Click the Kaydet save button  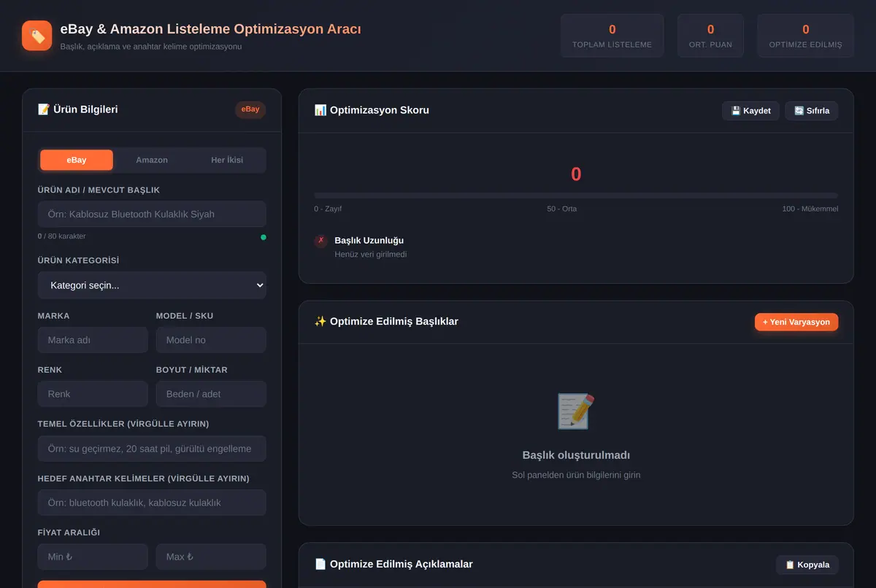751,111
